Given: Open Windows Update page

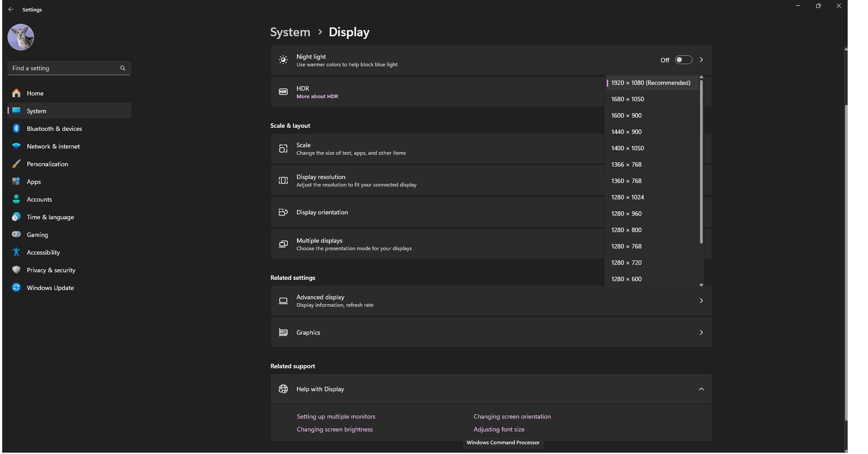Looking at the screenshot, I should (69, 287).
